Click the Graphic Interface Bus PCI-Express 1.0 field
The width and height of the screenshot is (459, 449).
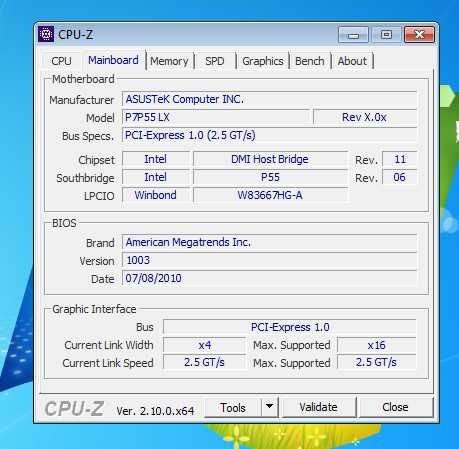point(290,327)
